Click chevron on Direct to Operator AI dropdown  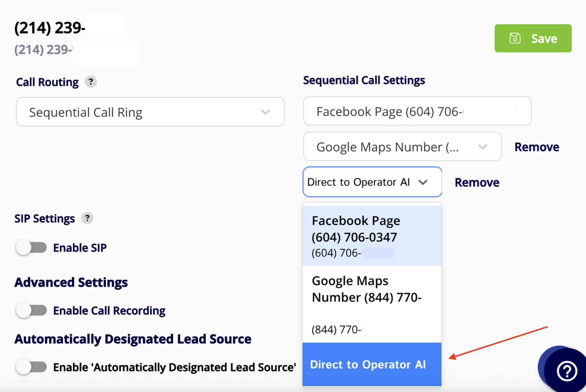tap(423, 182)
